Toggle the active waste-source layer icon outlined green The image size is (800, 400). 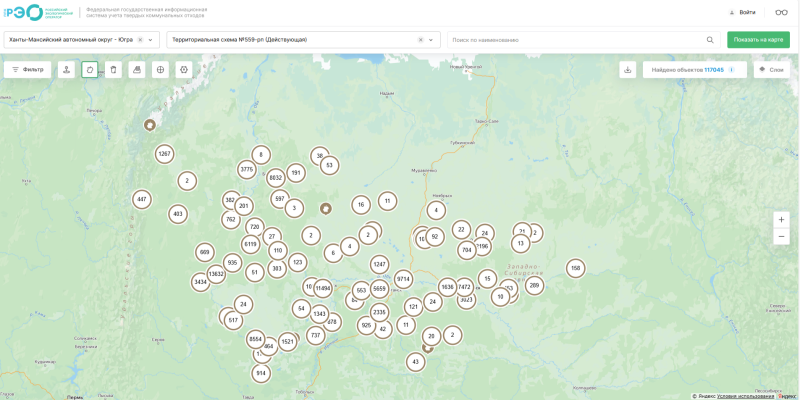point(89,70)
